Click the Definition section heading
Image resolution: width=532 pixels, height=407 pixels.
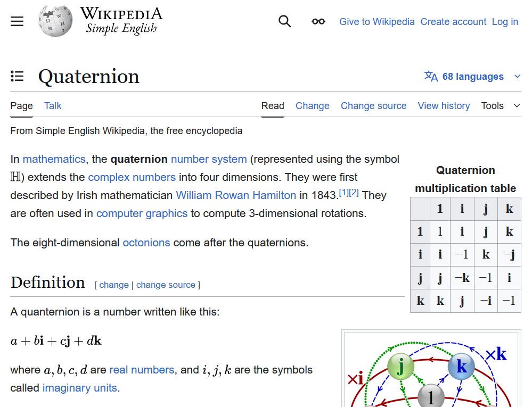47,283
